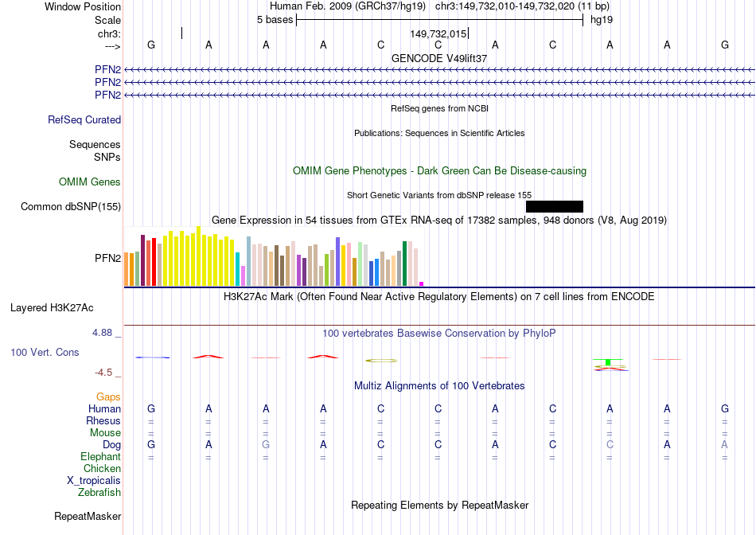Select the Common dbSNP(155) track label
Viewport: 756px width, 535px height.
(x=71, y=206)
